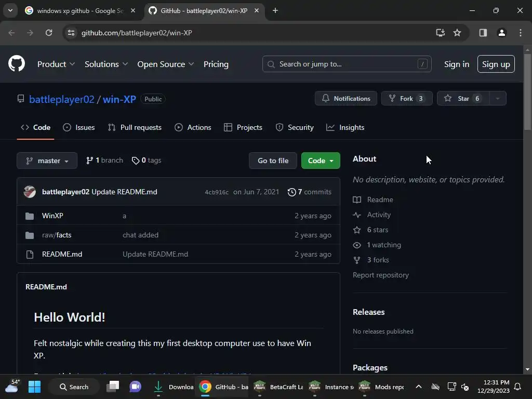Open tab search chevron in Chrome
Screen dimensions: 532x399
point(10,10)
